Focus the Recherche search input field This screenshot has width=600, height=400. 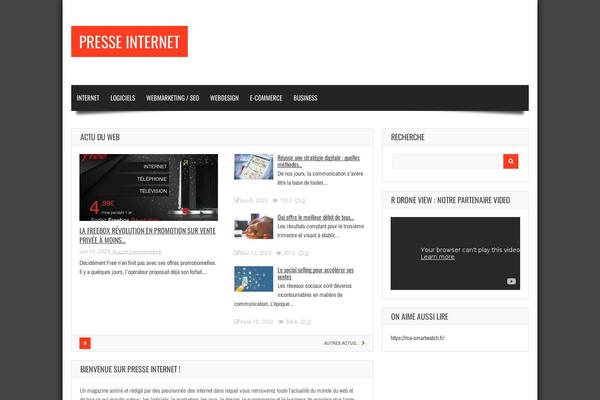pos(447,161)
